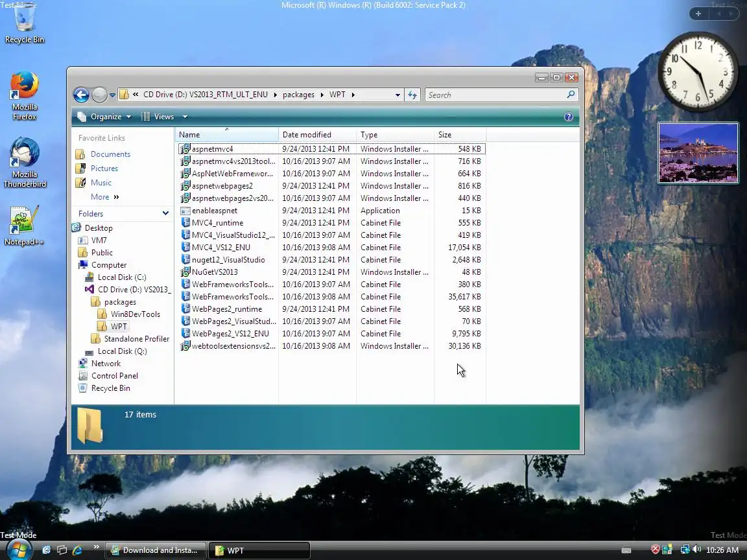Click the Visual Studio CD Drive (D:) icon in the tree
Viewport: 747px width, 560px height.
tap(89, 289)
